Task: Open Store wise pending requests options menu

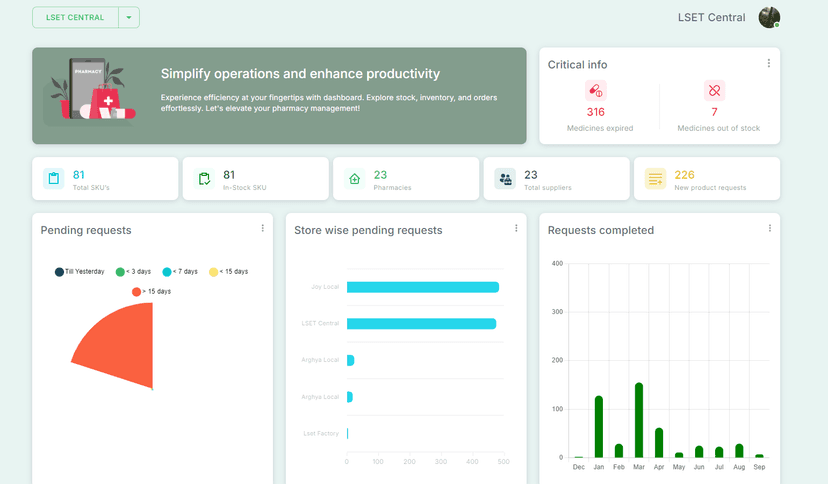Action: pyautogui.click(x=516, y=228)
